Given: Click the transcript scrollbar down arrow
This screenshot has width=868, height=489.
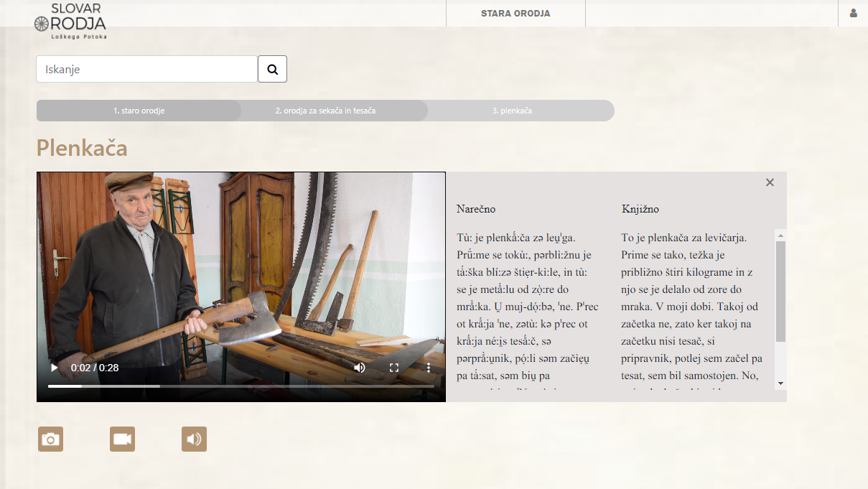Looking at the screenshot, I should pos(781,383).
